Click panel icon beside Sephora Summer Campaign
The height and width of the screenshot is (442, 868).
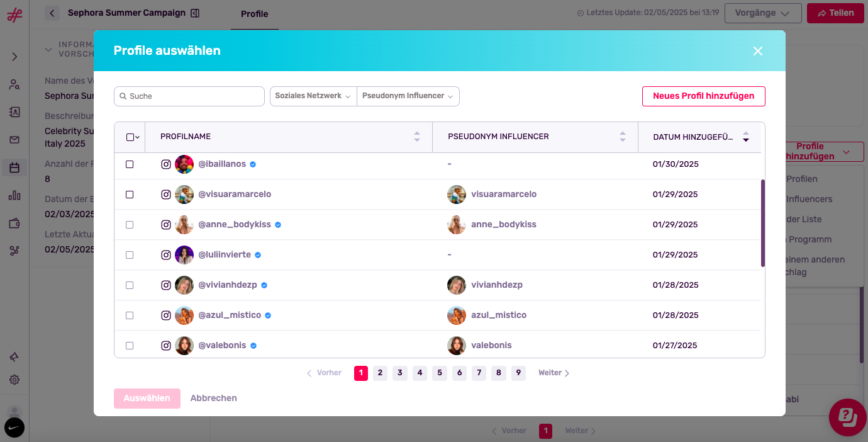195,13
